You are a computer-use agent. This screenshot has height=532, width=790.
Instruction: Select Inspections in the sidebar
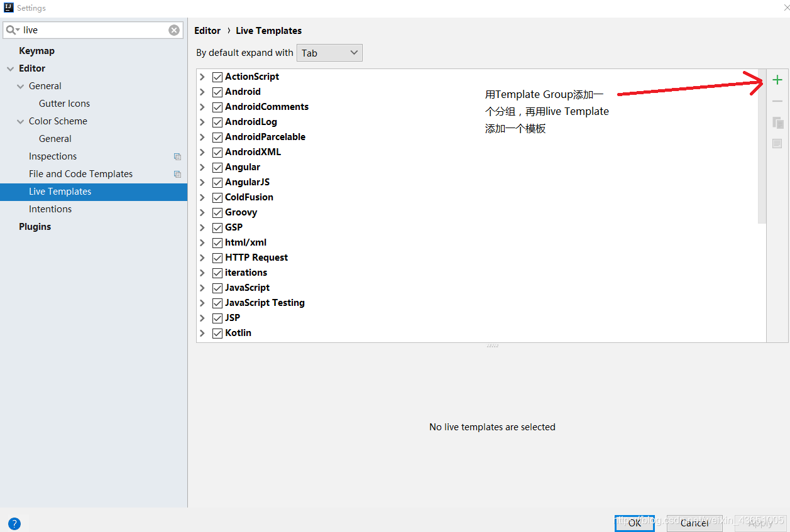coord(53,156)
